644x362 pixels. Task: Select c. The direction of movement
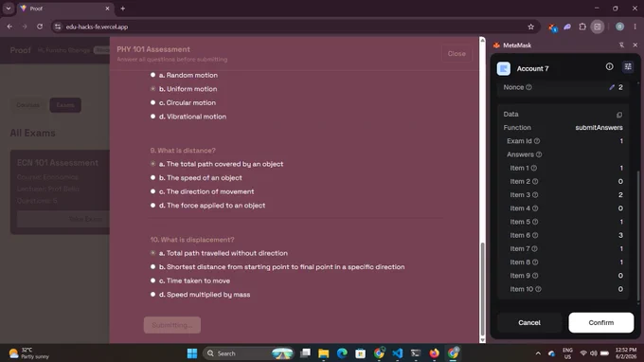[152, 191]
